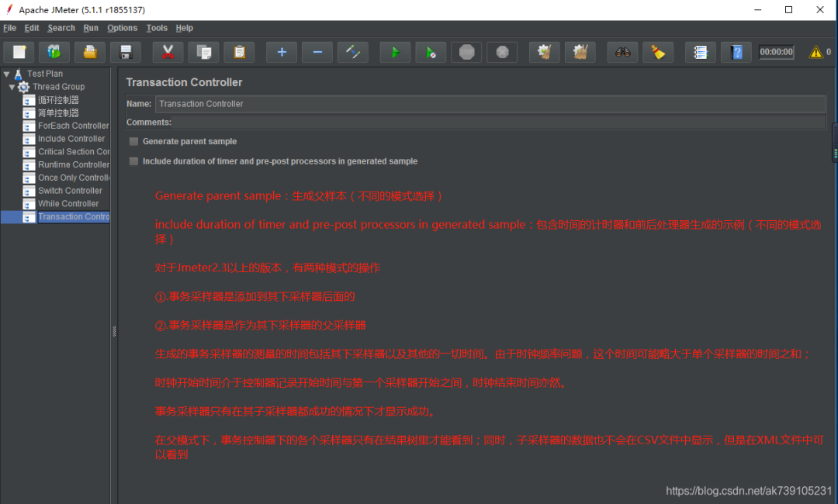Enable Include duration of timer checkbox
This screenshot has height=504, width=838.
tap(133, 161)
